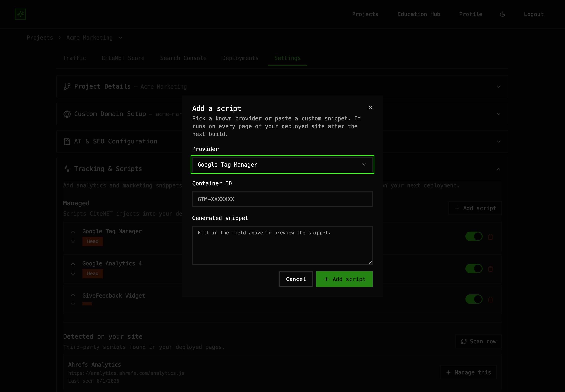Delete the Google Tag Manager script

coord(490,237)
